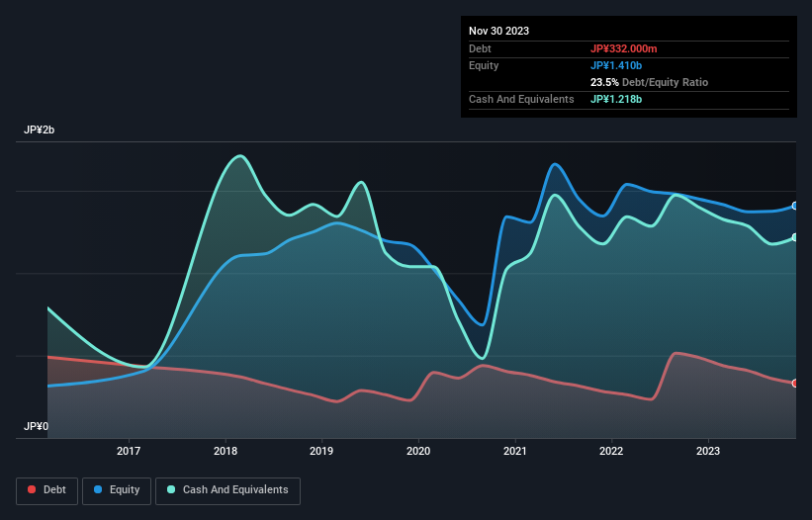Select the 2021 axis label
The image size is (812, 520).
(x=514, y=451)
